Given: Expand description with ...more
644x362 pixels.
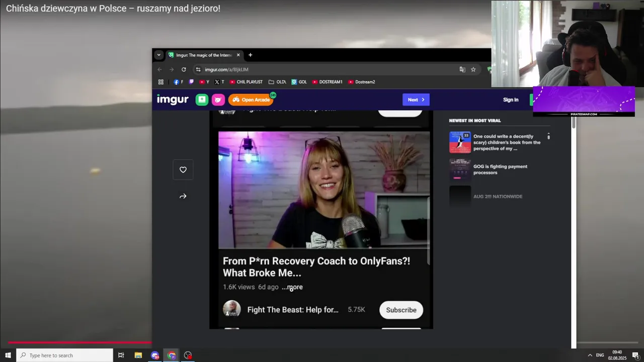Looking at the screenshot, I should (x=292, y=287).
